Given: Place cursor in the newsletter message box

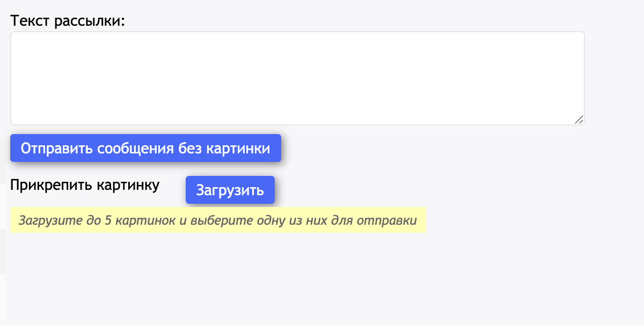Looking at the screenshot, I should tap(297, 78).
